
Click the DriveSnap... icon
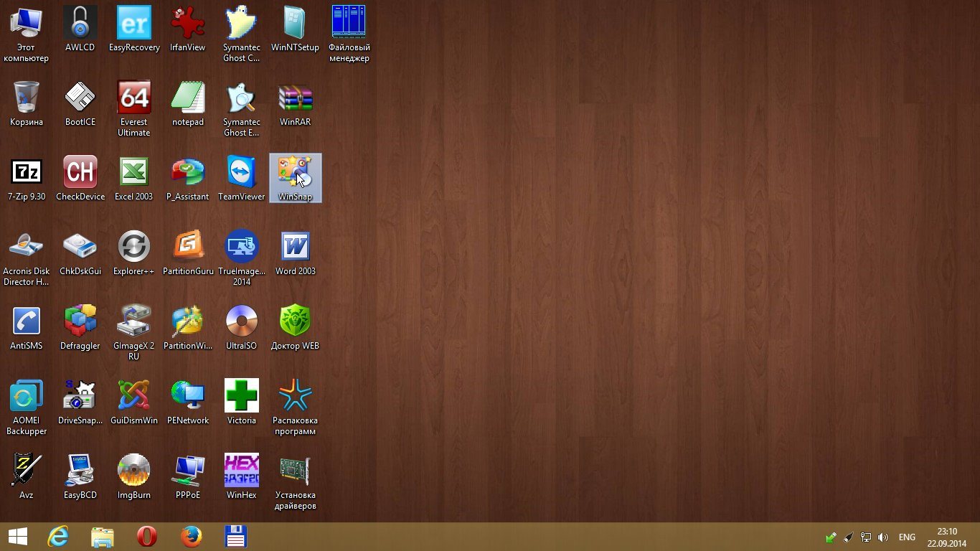(x=80, y=402)
